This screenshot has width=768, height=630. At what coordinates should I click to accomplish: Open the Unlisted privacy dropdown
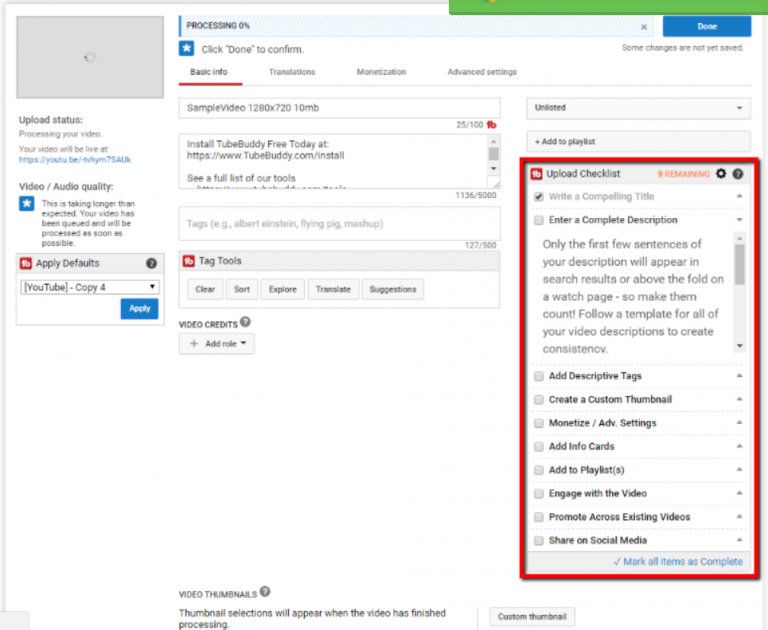click(x=638, y=108)
